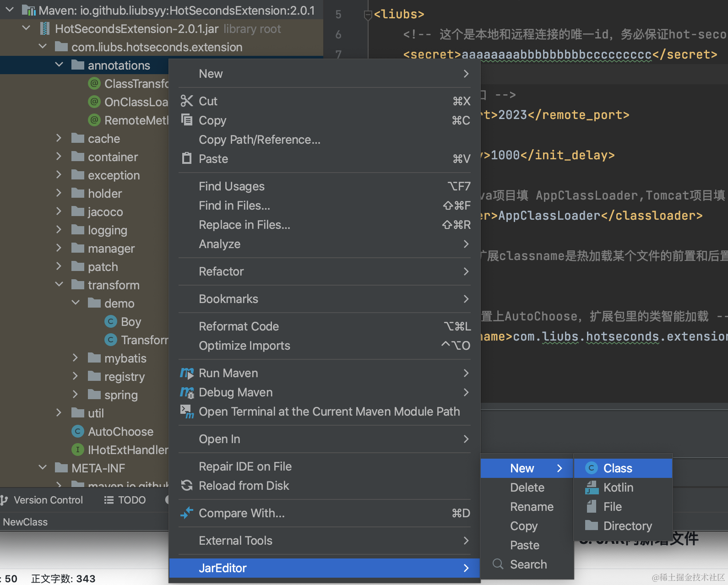This screenshot has width=728, height=585.
Task: Click the Compare With arrows icon
Action: [187, 513]
